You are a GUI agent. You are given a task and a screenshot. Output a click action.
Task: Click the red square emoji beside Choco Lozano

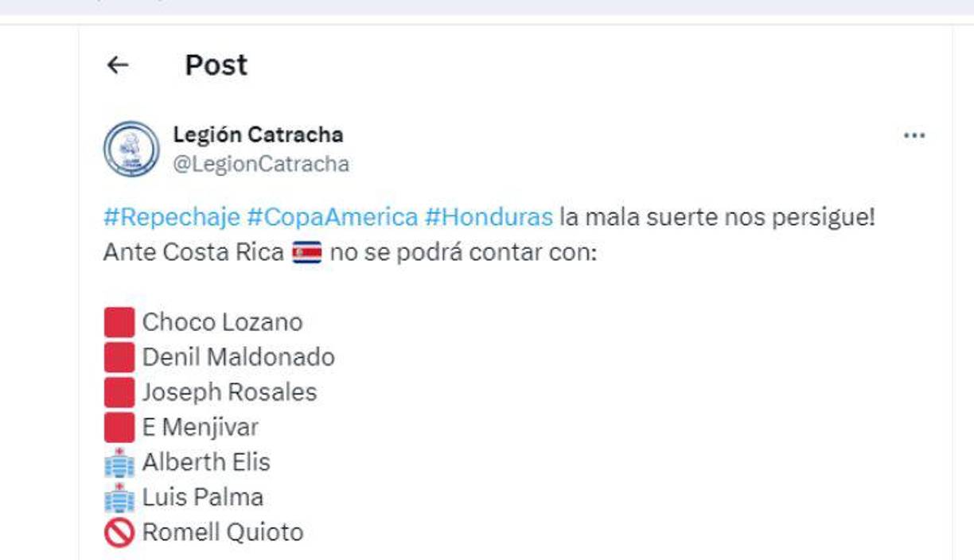pyautogui.click(x=120, y=321)
